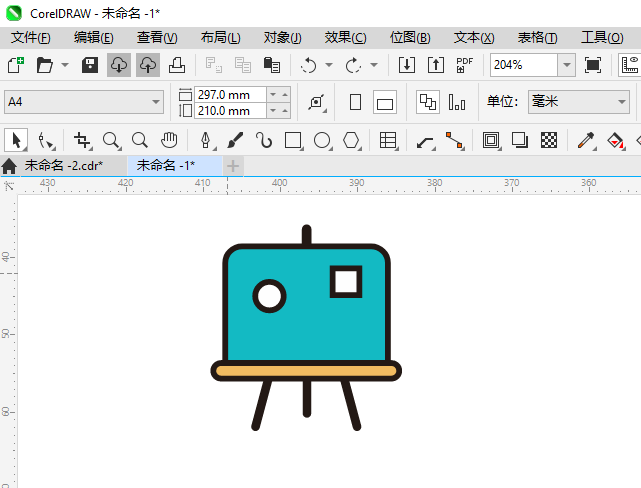Toggle the rulers icon in the toolbar
641x488 pixels.
pos(630,65)
